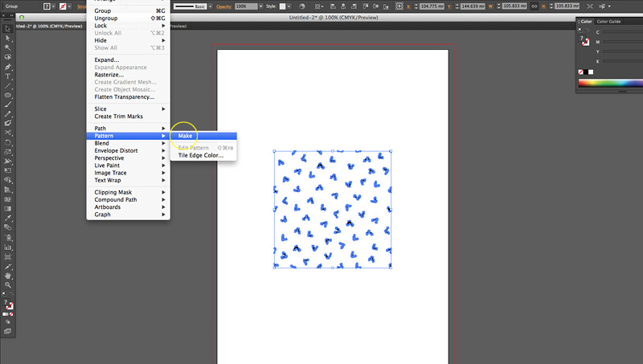The width and height of the screenshot is (643, 364).
Task: Select the Blend tool
Action: 8,227
